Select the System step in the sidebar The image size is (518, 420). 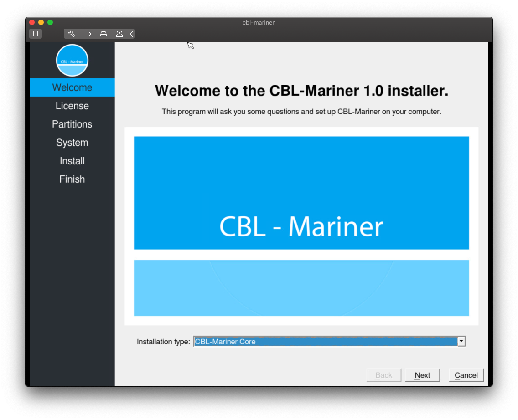pyautogui.click(x=72, y=142)
